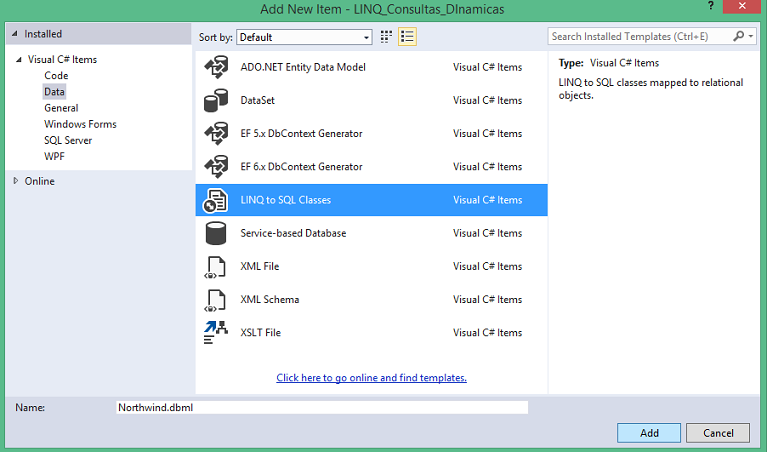Click Visual C# Items label in DataSet row
767x452 pixels.
click(x=487, y=100)
